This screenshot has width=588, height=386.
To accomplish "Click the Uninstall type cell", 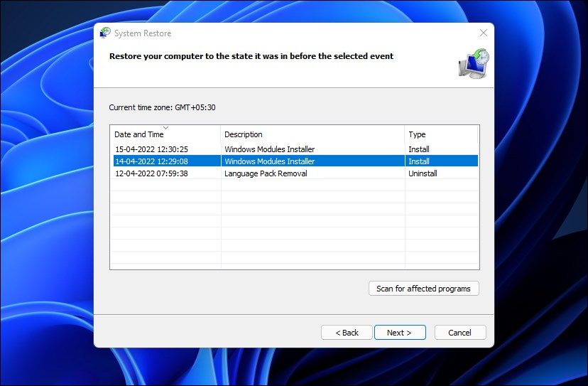I will coord(423,173).
